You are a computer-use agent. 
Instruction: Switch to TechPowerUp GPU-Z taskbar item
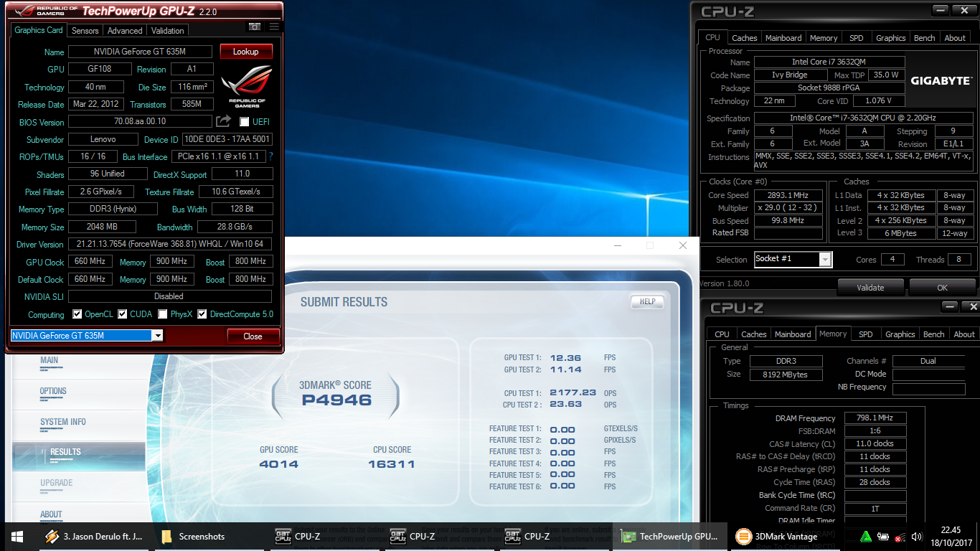click(x=670, y=536)
